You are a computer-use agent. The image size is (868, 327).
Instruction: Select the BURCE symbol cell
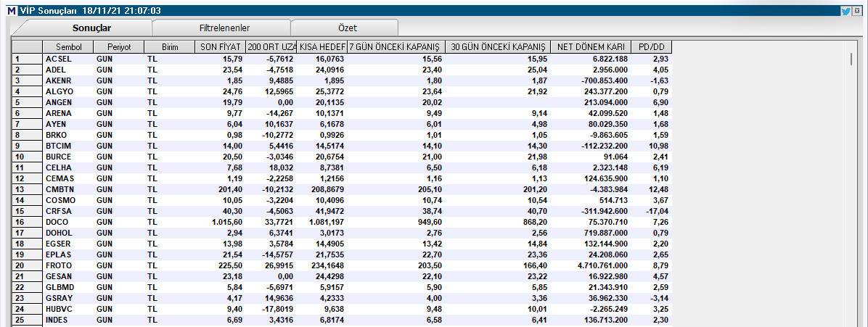[59, 157]
